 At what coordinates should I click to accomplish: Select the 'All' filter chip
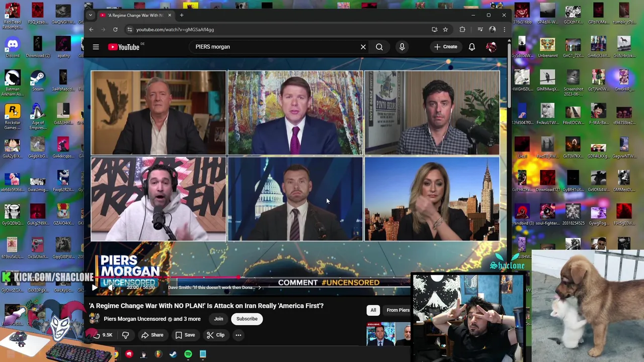coord(373,310)
